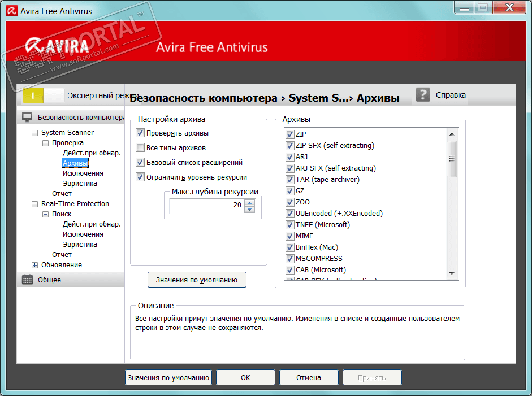The image size is (532, 396).
Task: Close the Avira Free Antivirus window
Action: point(509,7)
